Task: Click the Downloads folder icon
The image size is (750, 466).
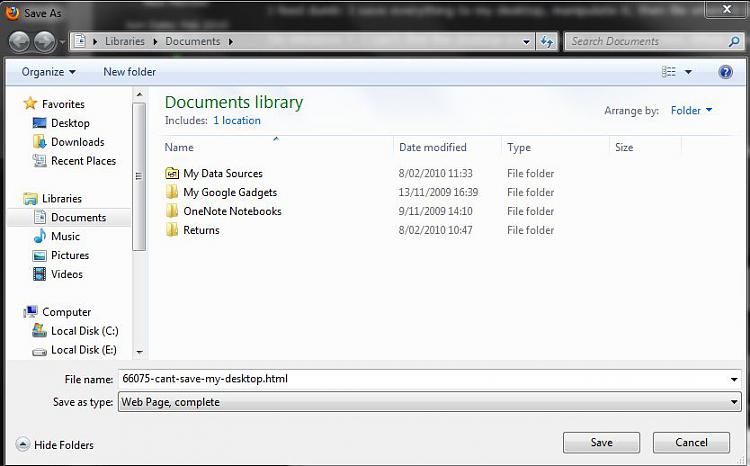Action: tap(39, 142)
